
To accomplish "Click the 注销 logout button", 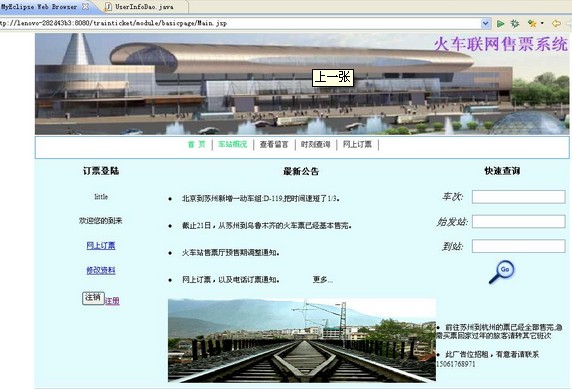I will point(93,298).
